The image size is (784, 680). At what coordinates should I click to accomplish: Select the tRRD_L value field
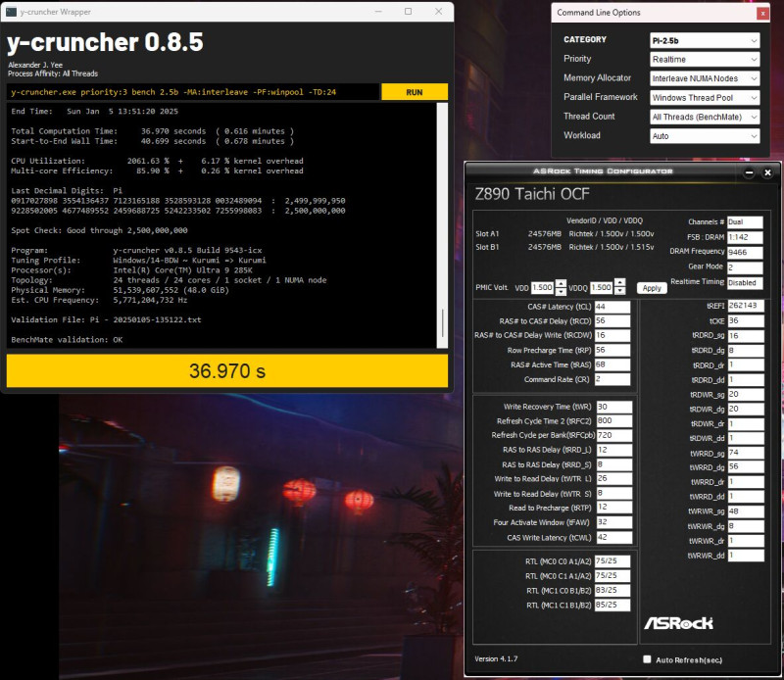click(x=614, y=450)
